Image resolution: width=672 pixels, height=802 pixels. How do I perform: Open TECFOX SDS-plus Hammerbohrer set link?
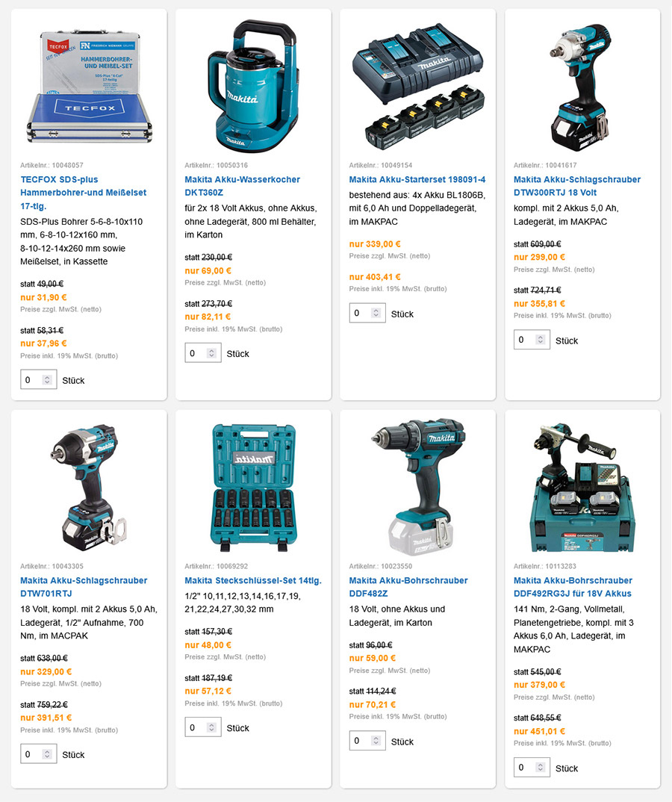coord(84,193)
